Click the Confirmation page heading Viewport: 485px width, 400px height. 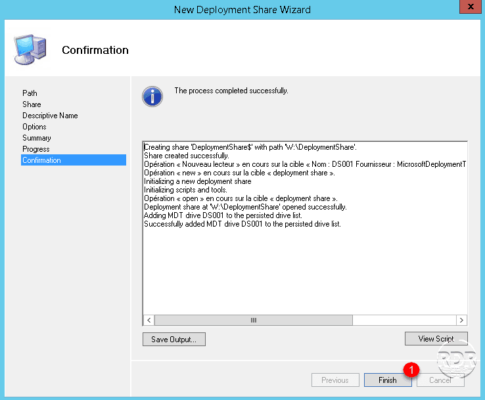(95, 50)
